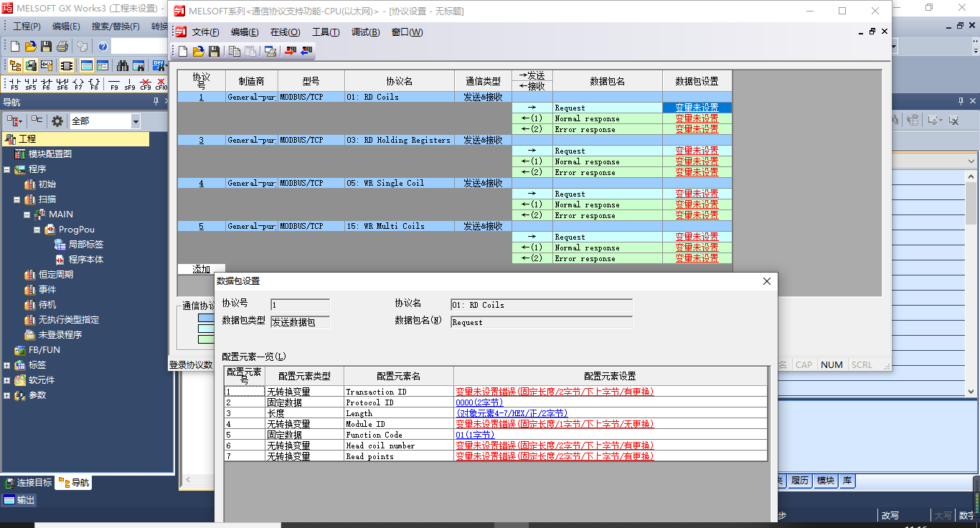The image size is (980, 528).
Task: Collapse the MAIN program tree node
Action: (27, 214)
